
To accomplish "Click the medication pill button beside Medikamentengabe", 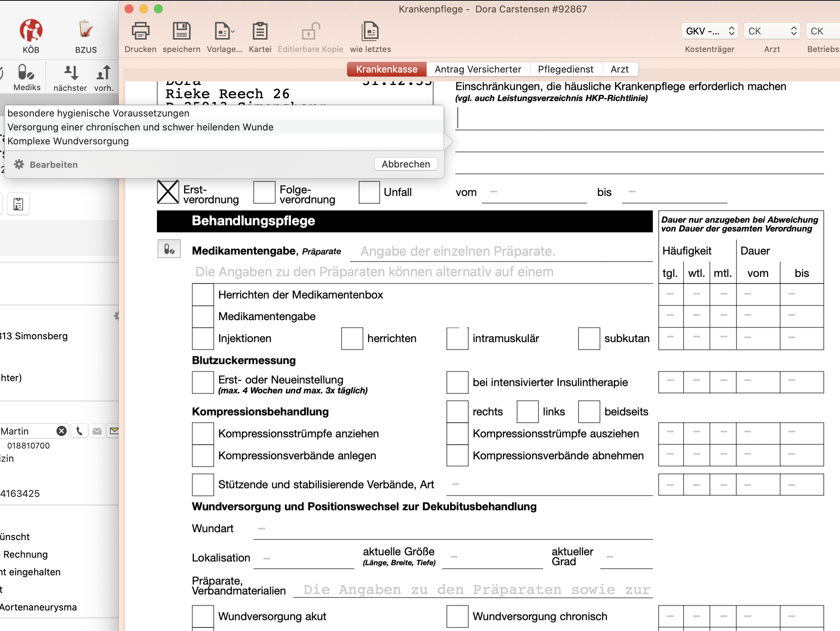I will click(x=169, y=249).
